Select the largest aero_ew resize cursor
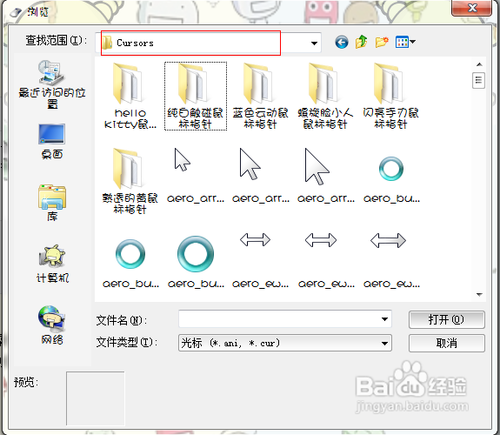 [391, 260]
